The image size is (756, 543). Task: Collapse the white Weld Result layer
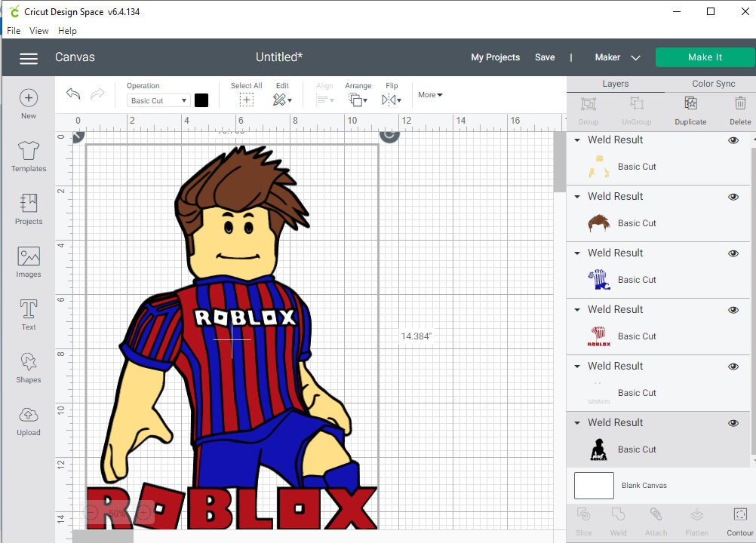577,367
